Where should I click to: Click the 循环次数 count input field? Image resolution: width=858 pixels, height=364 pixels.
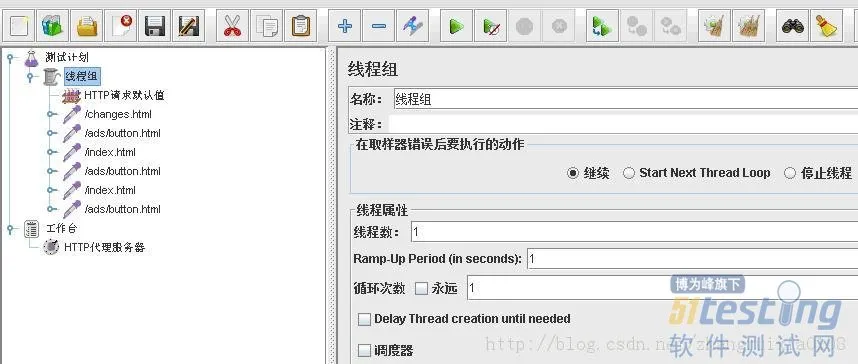[662, 288]
